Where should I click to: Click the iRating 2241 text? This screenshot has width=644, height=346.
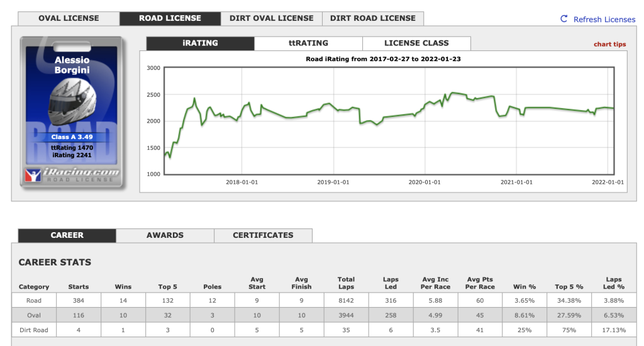[x=72, y=155]
